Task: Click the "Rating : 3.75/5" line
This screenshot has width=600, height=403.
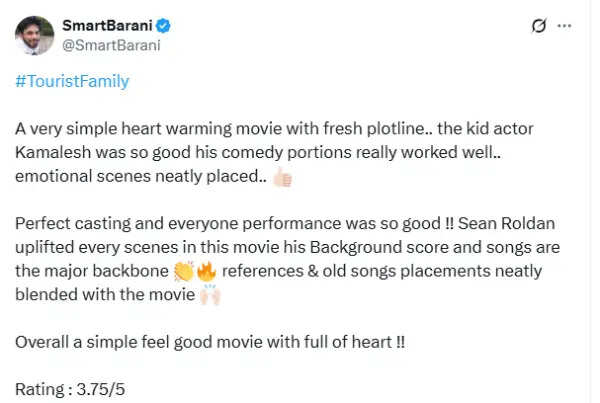Action: pyautogui.click(x=72, y=389)
